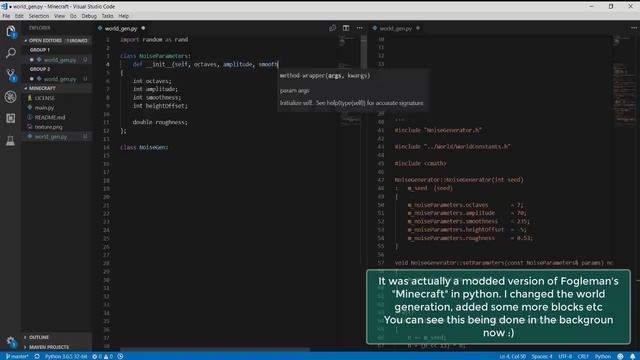Open the LICENSE file in explorer
The height and width of the screenshot is (360, 640).
pos(56,98)
